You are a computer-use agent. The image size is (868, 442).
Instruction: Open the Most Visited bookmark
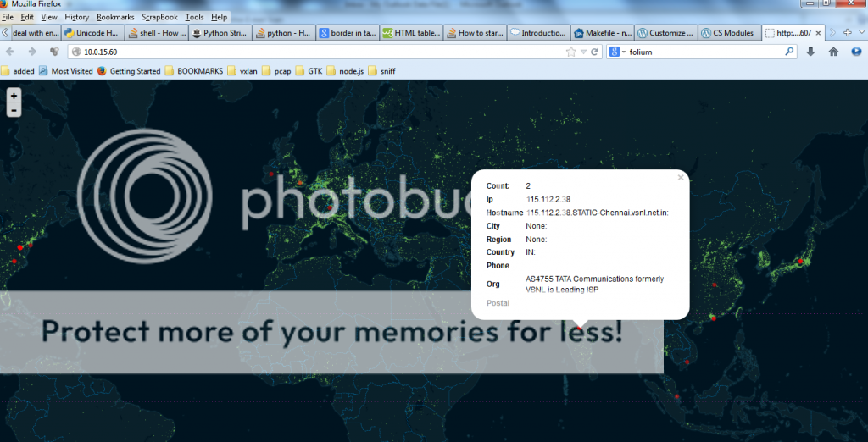tap(66, 71)
